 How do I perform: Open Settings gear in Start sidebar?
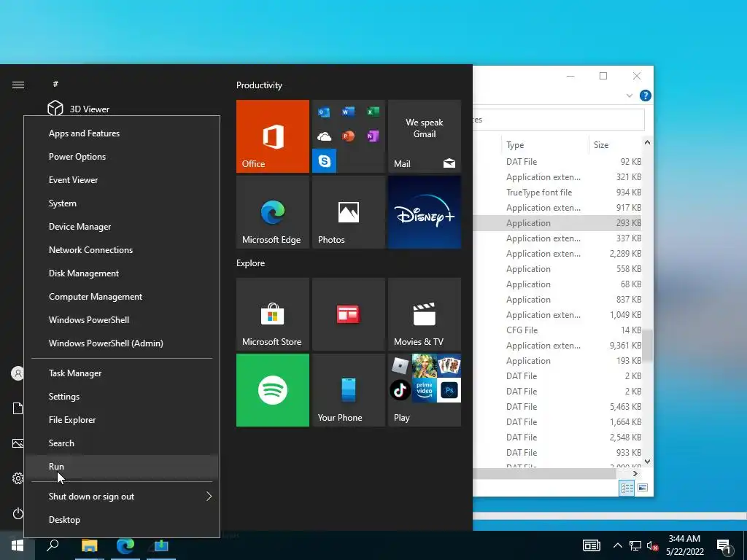18,478
